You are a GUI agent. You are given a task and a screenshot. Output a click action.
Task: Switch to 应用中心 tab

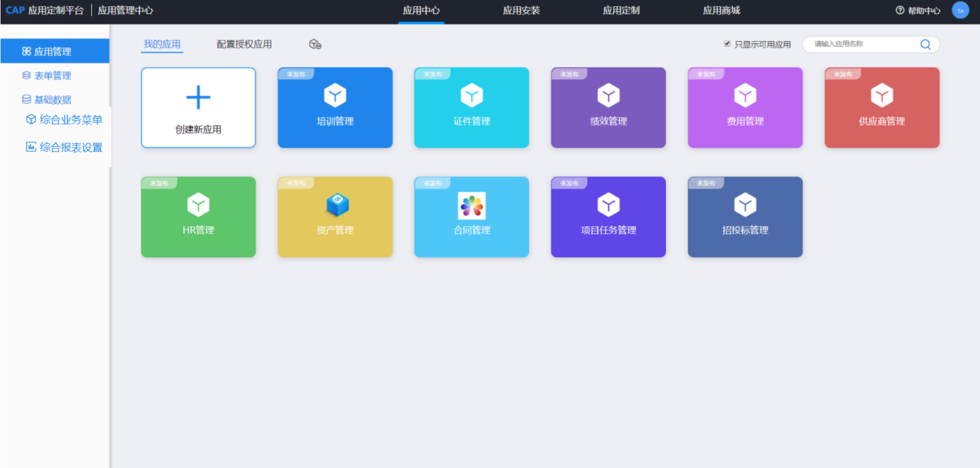point(421,10)
